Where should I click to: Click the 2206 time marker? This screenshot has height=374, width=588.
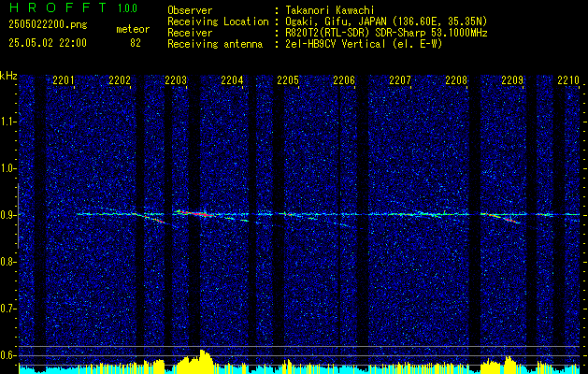344,79
